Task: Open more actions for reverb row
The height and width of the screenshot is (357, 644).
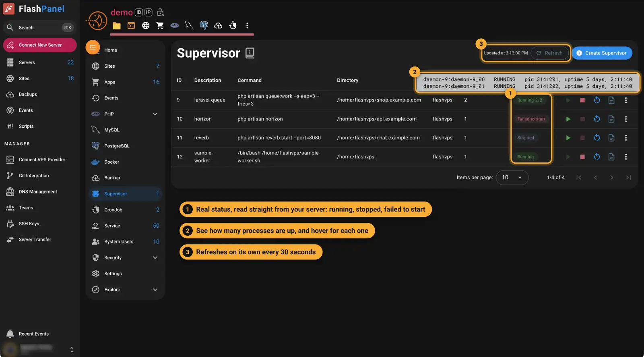Action: [626, 138]
